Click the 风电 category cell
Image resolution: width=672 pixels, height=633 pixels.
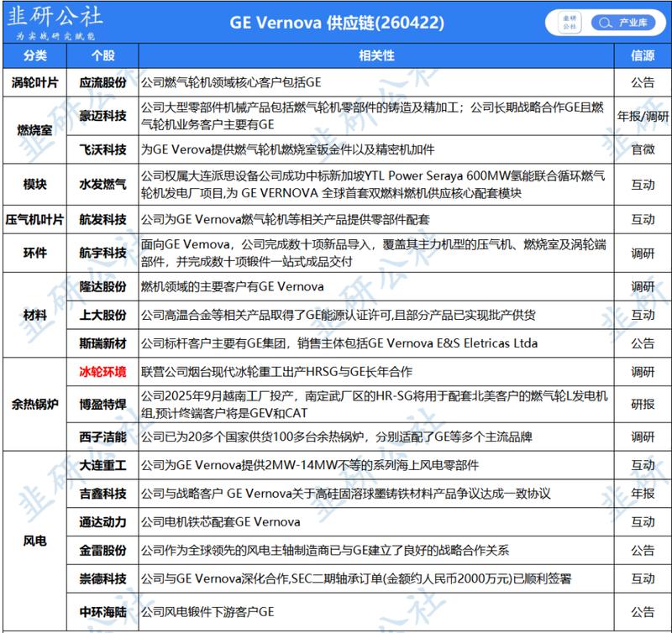tap(34, 541)
